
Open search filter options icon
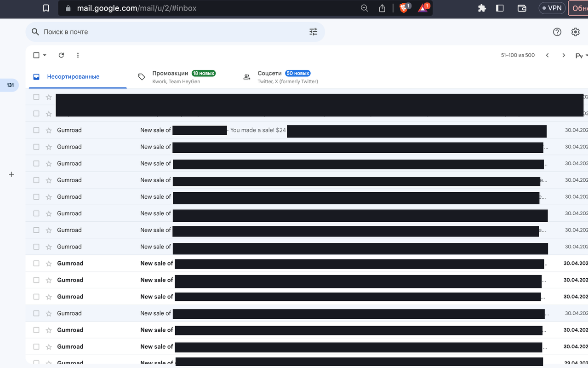coord(313,32)
